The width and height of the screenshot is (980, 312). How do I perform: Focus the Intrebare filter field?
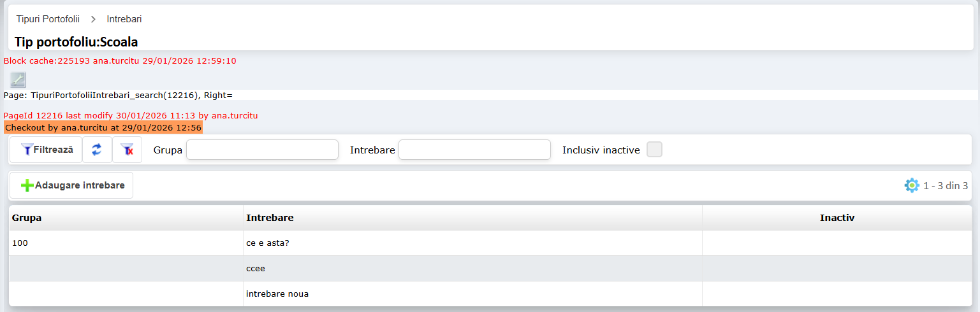[474, 150]
